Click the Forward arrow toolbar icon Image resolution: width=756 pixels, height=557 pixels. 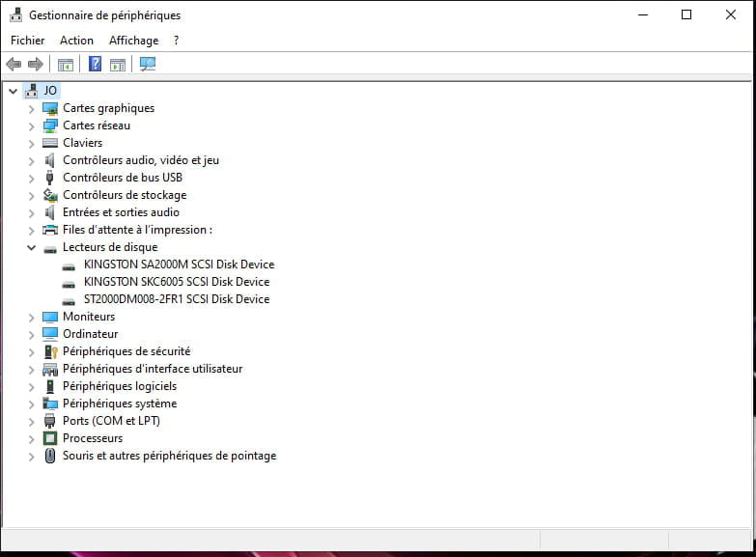pyautogui.click(x=36, y=64)
